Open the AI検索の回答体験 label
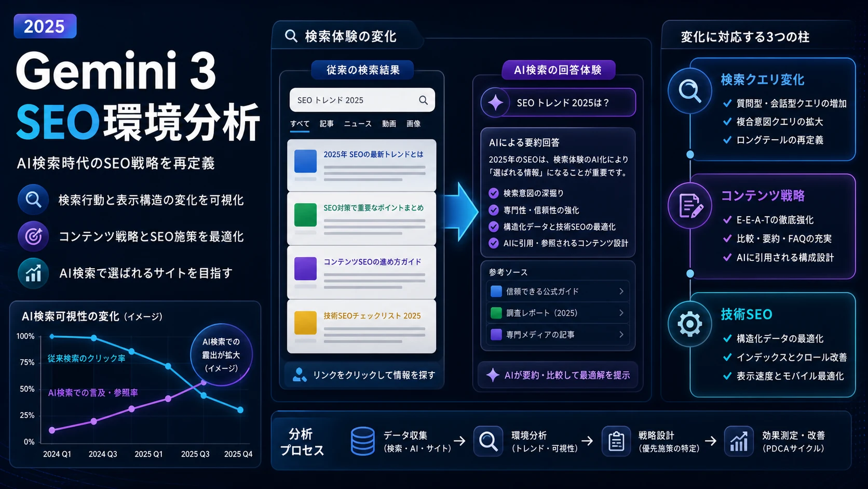868x489 pixels. click(558, 70)
